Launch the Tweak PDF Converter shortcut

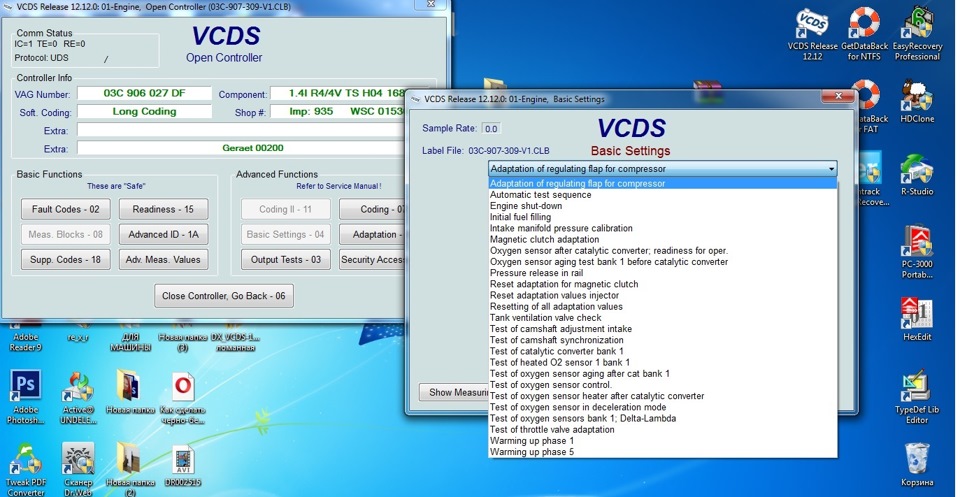[26, 470]
